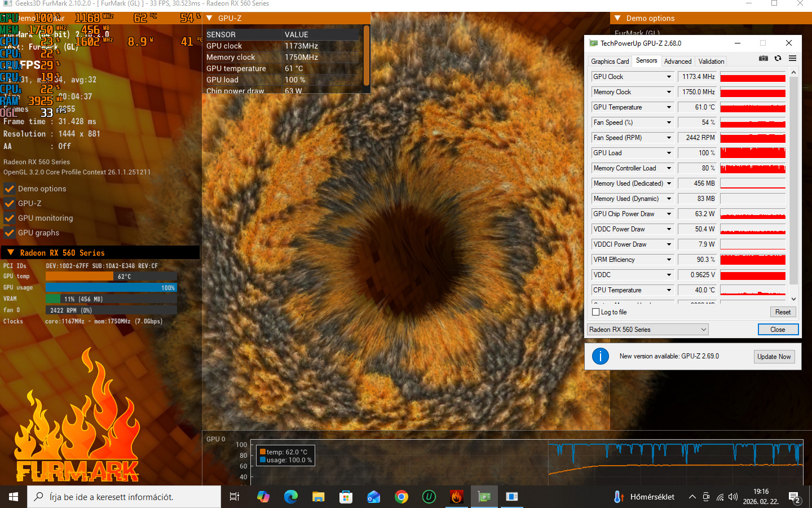The image size is (812, 508).
Task: Open the Radeon RX 560 Series device selector
Action: coord(647,330)
